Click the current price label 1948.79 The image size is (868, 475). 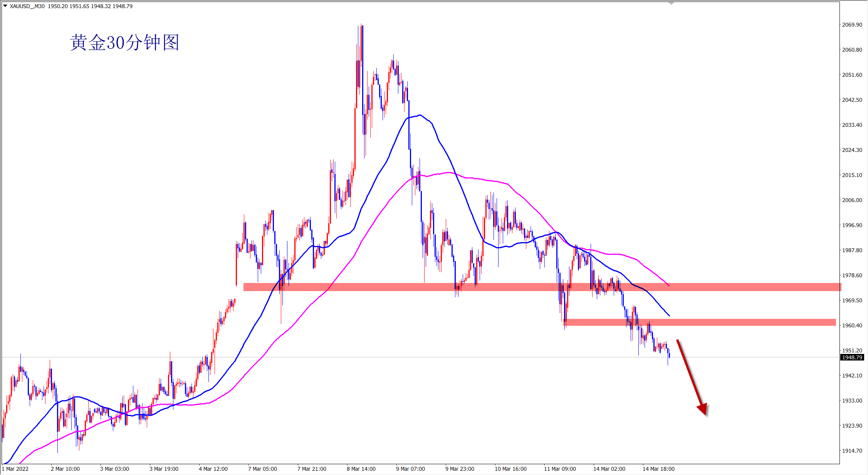coord(852,357)
